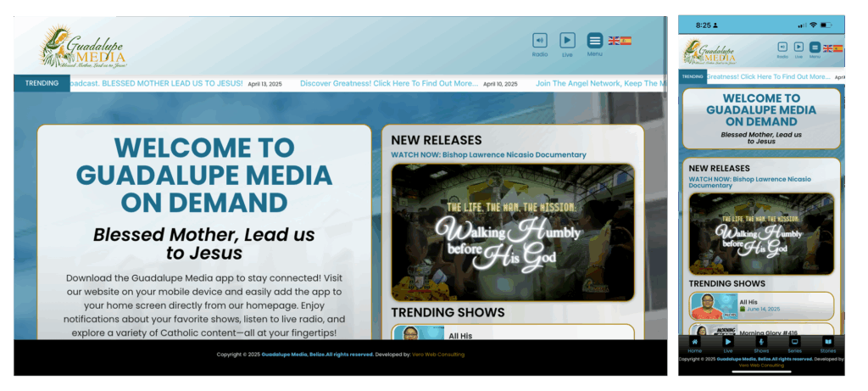Tap the mobile Radio icon

coord(782,47)
